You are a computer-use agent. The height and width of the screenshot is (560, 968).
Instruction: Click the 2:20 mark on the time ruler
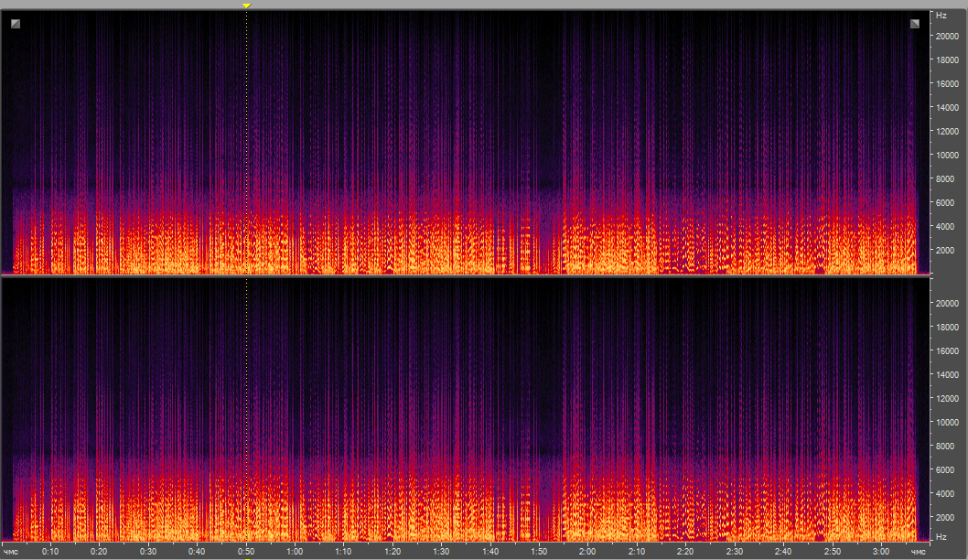(685, 552)
